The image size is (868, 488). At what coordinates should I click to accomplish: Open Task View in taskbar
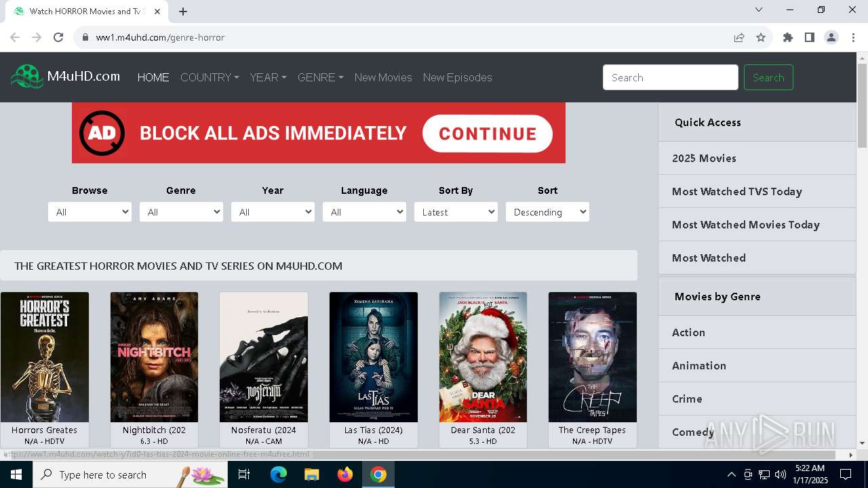click(244, 474)
